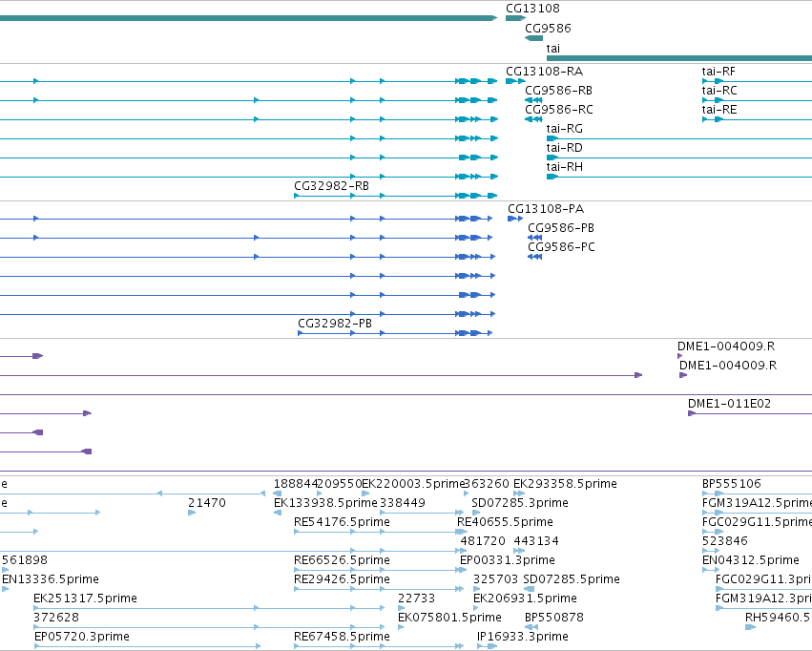
Task: Select the CG32982-PB protein label
Action: point(335,324)
